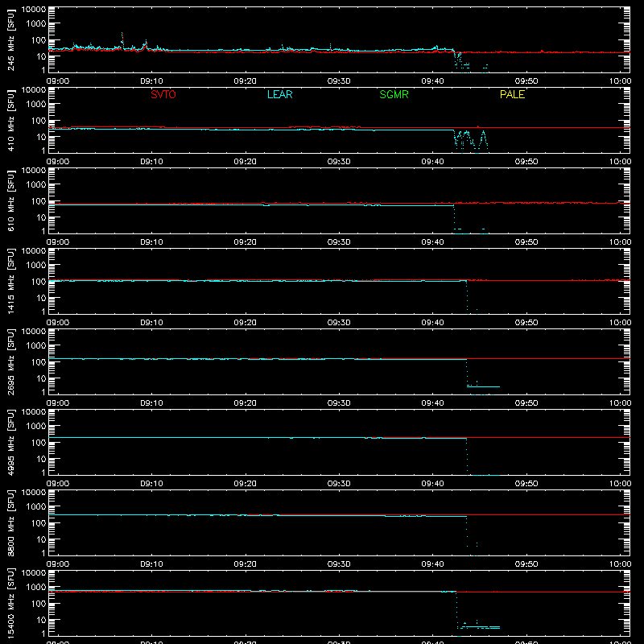Select the 2695 MHz [SFU] axis title

pos(10,361)
